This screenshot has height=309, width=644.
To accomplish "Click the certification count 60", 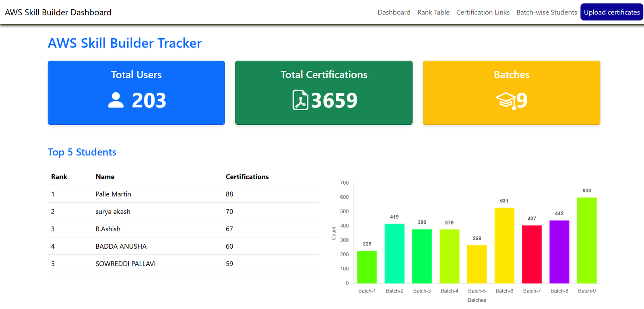I will [229, 246].
